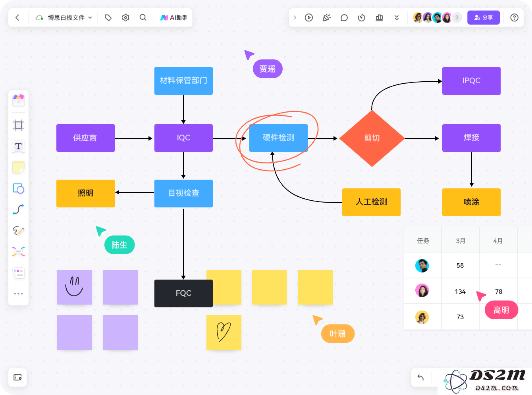Open comments with the speech bubble icon

(x=344, y=17)
